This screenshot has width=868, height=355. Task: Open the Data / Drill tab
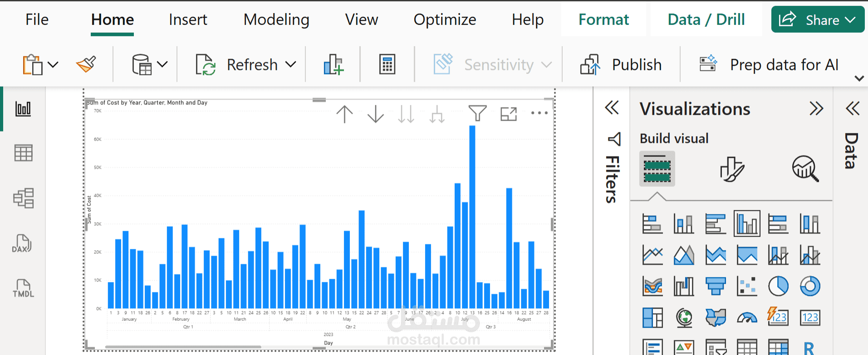click(x=706, y=19)
